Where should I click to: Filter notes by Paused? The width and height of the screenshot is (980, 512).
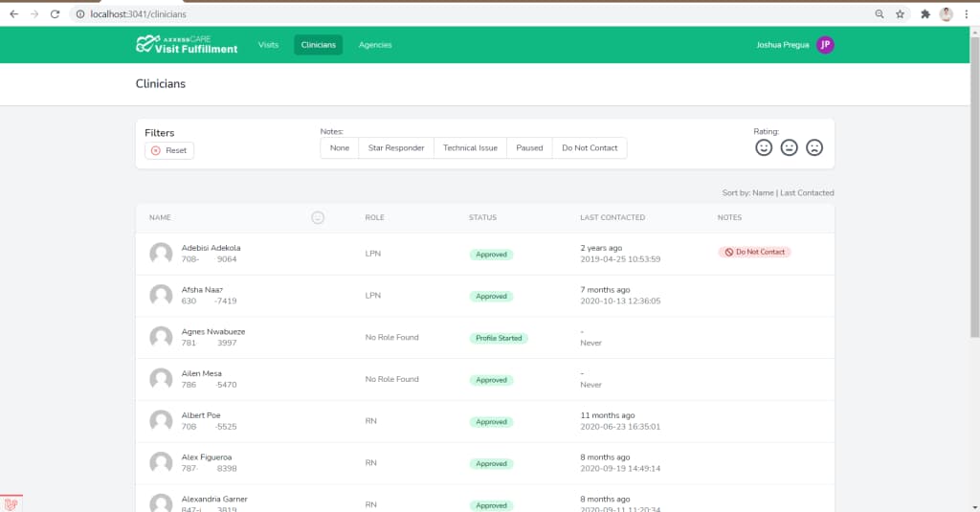point(529,148)
